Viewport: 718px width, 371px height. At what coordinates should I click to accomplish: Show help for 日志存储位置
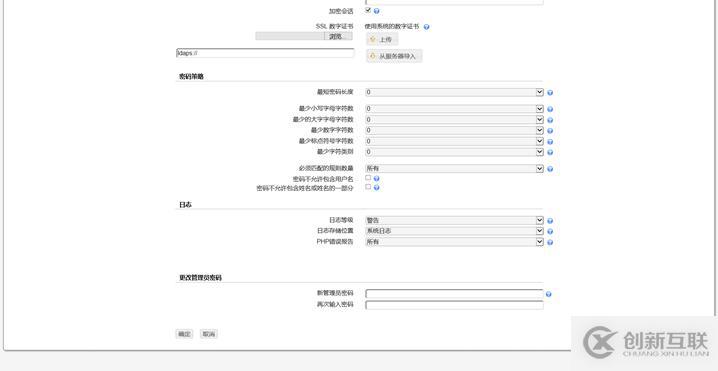(550, 232)
